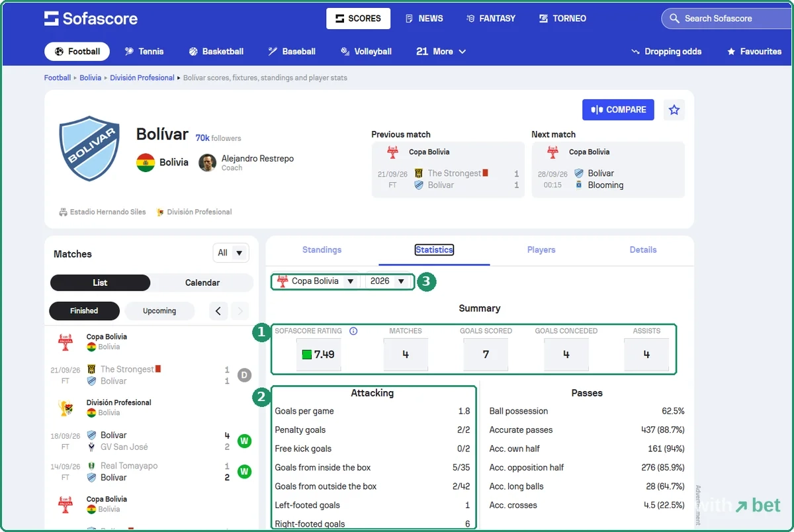Open the Copa Bolivia tournament dropdown
794x532 pixels.
[x=316, y=281]
